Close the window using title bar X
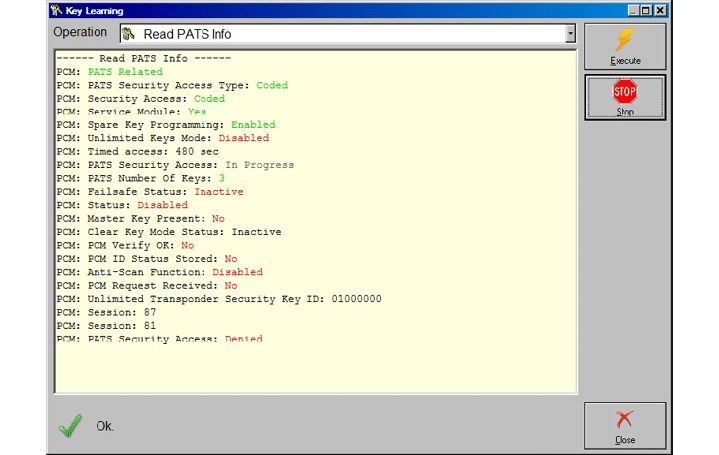 coord(659,10)
